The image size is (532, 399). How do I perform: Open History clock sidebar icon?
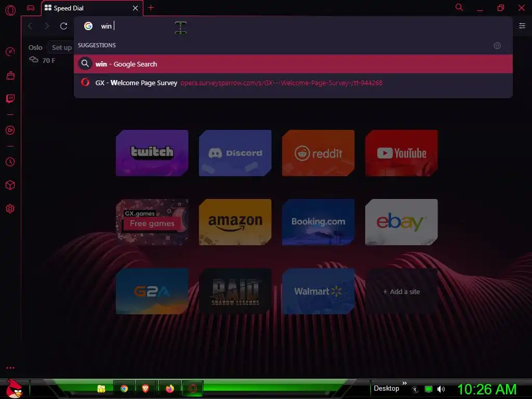(10, 162)
